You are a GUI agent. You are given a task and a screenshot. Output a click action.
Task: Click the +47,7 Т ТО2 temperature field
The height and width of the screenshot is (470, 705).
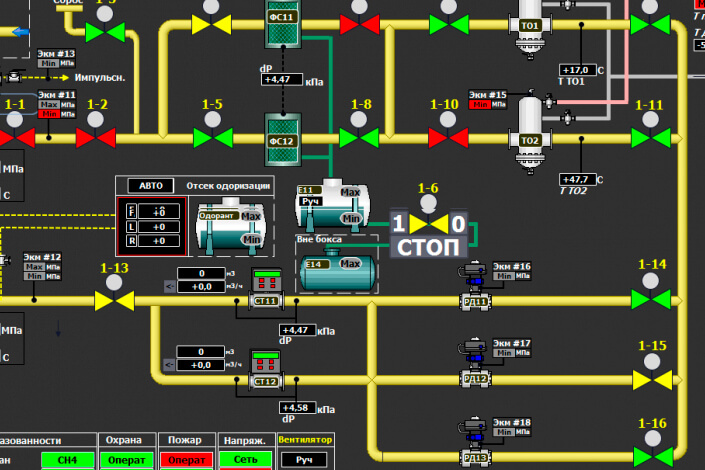(x=578, y=179)
